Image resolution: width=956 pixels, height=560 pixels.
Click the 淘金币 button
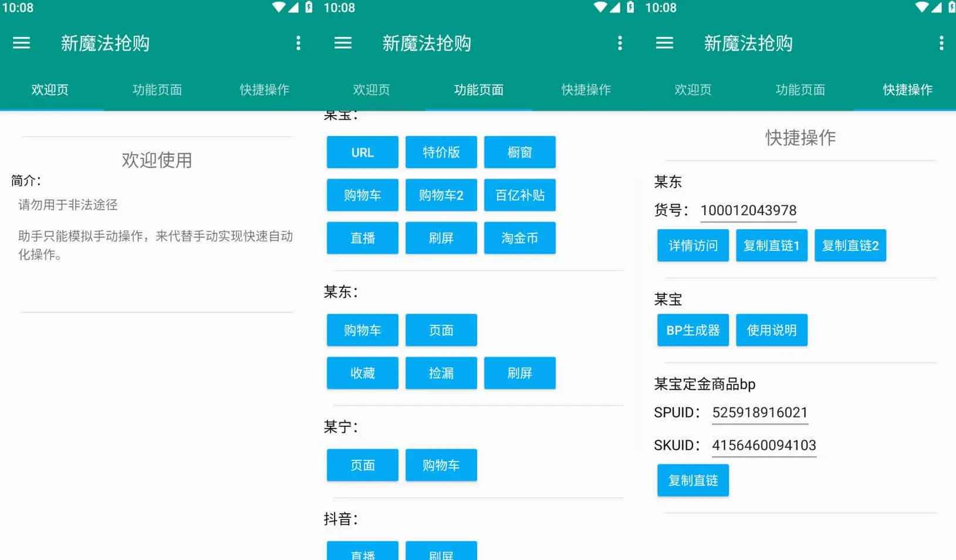pos(520,237)
